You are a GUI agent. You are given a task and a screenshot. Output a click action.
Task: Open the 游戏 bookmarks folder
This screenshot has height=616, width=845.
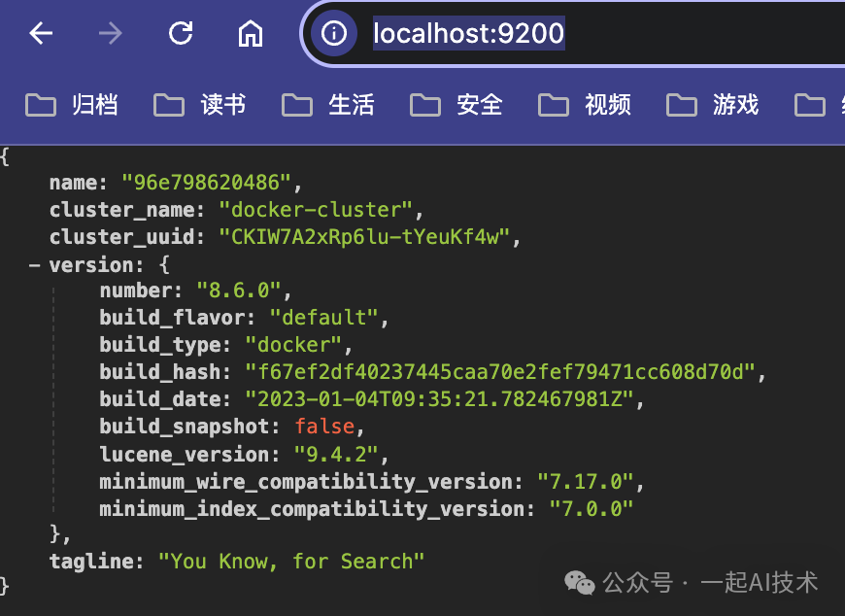[713, 105]
